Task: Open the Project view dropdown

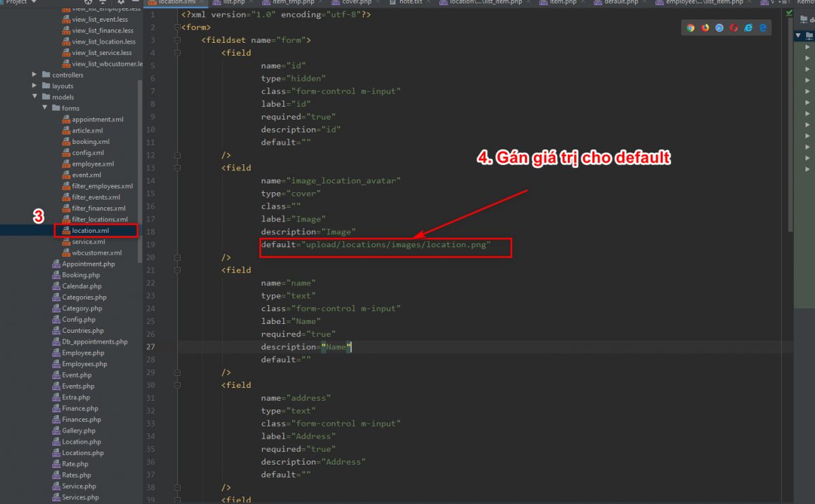Action: click(x=33, y=2)
